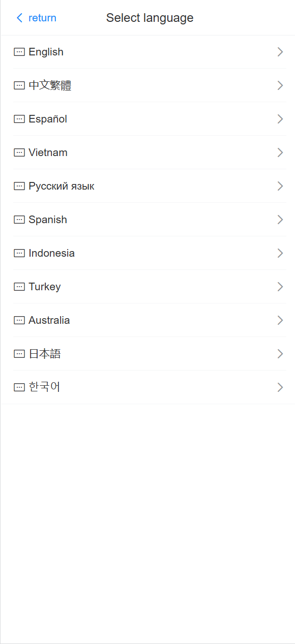Screen dimensions: 295x644
Task: Click the Select language page title
Action: point(150,18)
